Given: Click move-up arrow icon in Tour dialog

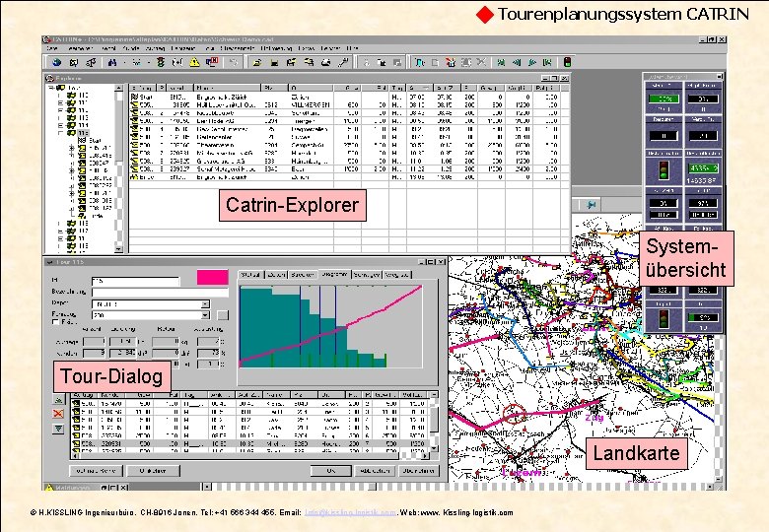Looking at the screenshot, I should [58, 400].
